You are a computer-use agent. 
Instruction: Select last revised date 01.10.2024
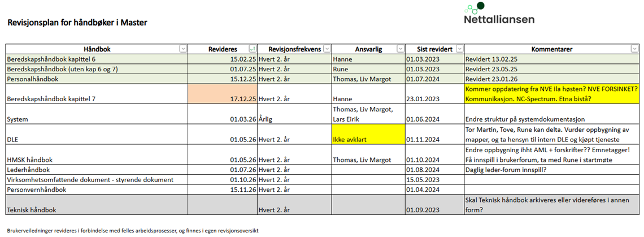click(434, 154)
